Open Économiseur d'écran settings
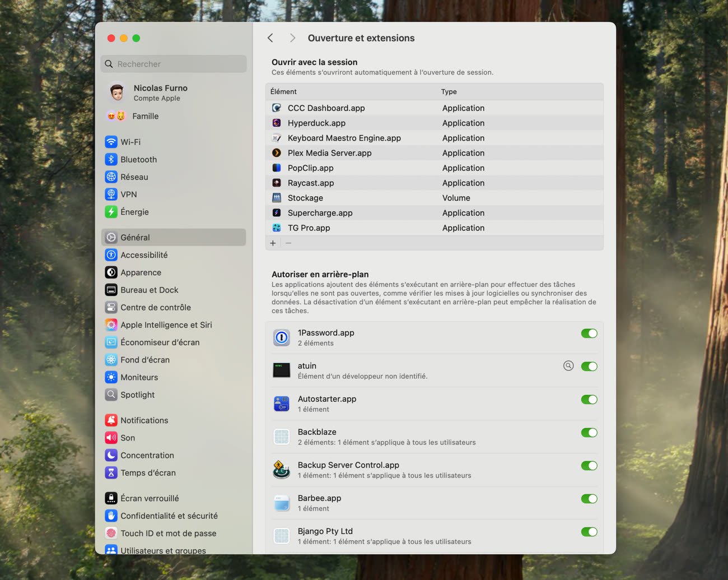 click(x=174, y=342)
